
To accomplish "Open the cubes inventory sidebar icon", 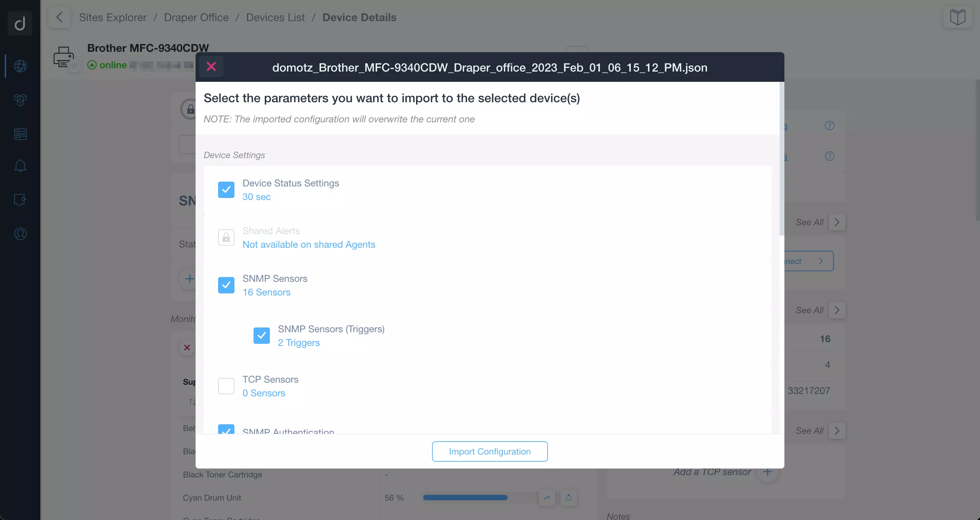I will tap(20, 100).
